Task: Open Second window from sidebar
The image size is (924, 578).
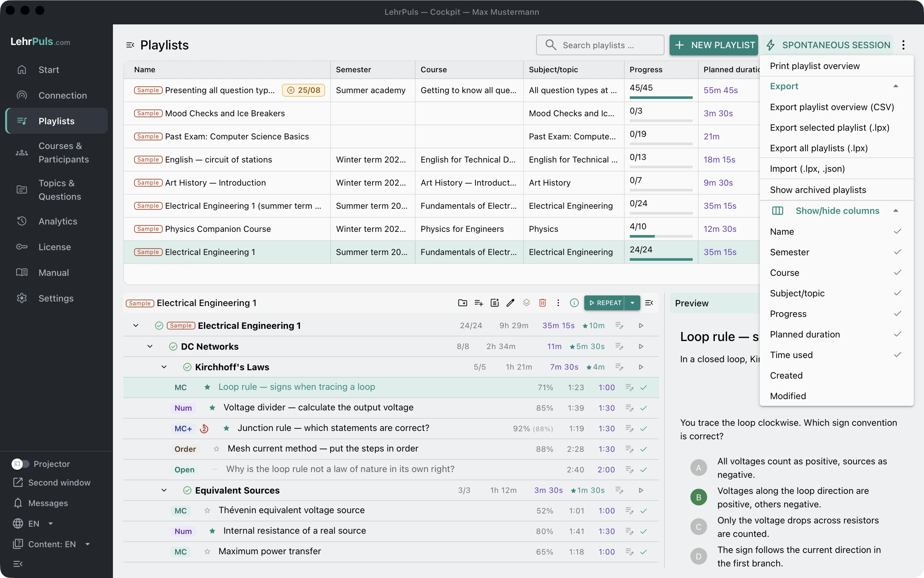Action: [x=52, y=482]
